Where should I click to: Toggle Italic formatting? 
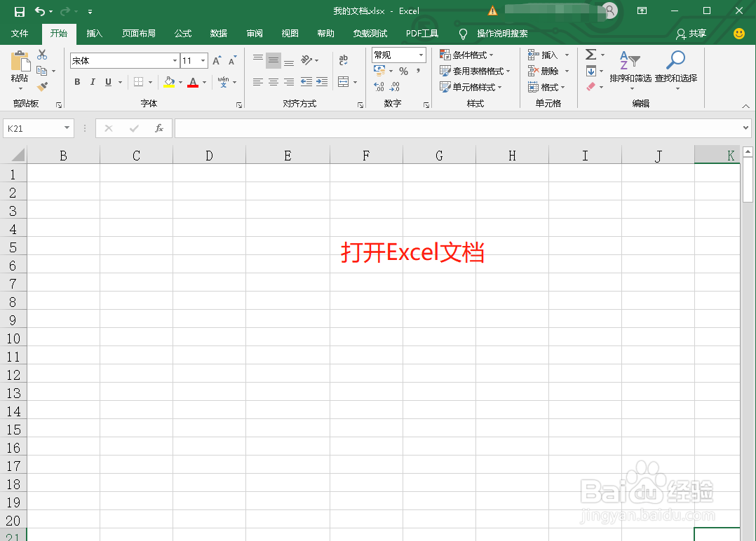click(93, 82)
